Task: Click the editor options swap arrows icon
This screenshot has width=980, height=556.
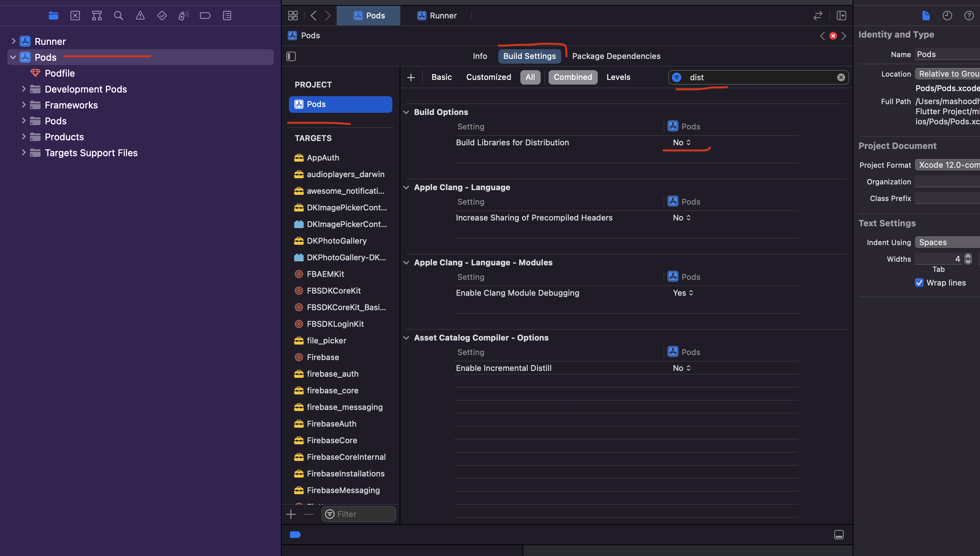Action: tap(818, 16)
